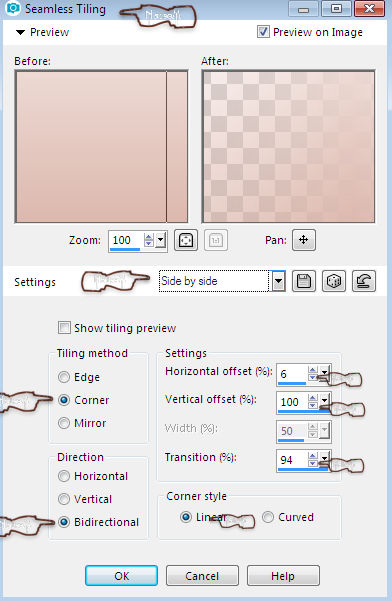Click the Save preset floppy disk icon
The width and height of the screenshot is (392, 601).
click(x=304, y=281)
